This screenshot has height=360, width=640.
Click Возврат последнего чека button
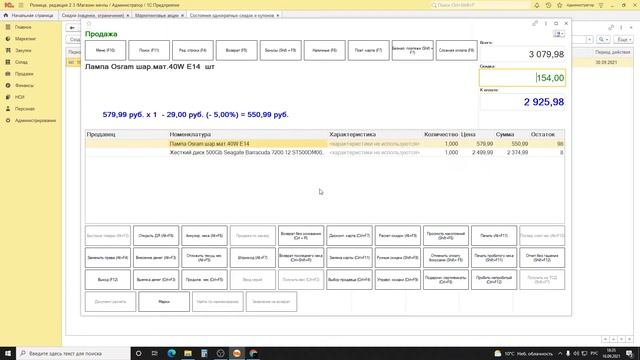[301, 258]
